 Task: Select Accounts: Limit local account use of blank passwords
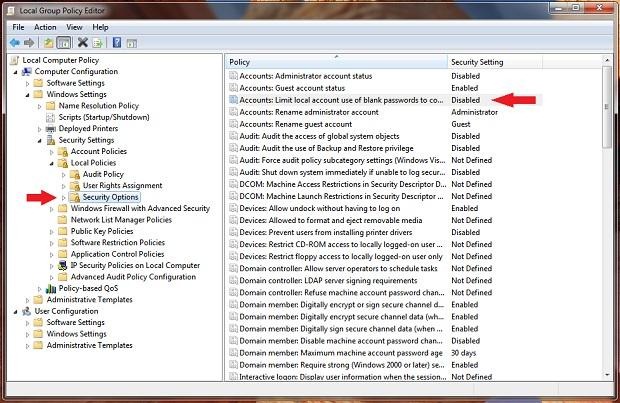click(341, 100)
